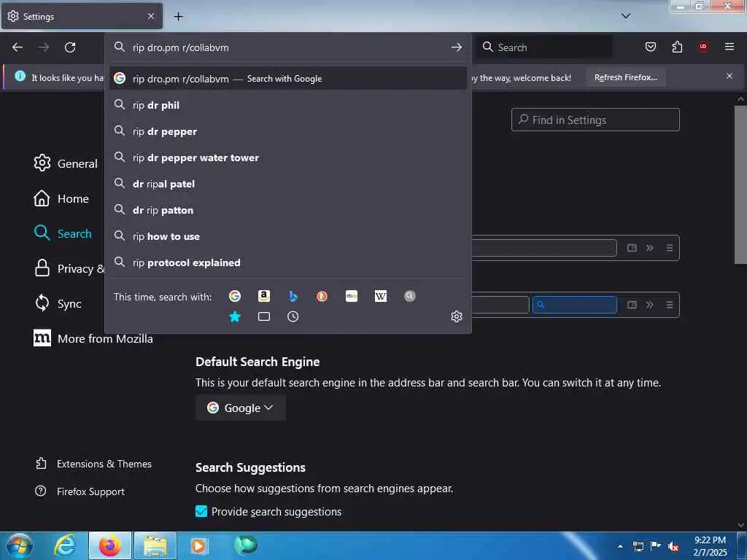Click the taskbar clock showing 9:22 PM

(x=710, y=545)
